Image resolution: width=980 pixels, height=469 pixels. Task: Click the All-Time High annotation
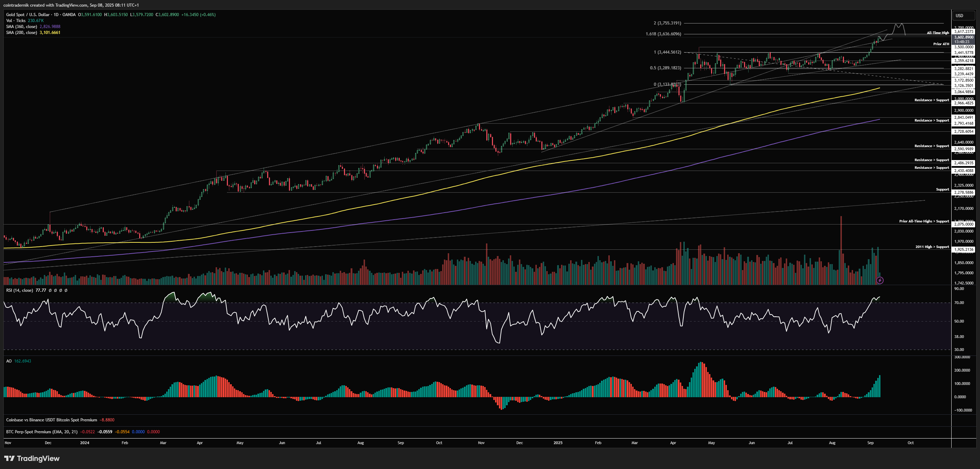click(938, 33)
